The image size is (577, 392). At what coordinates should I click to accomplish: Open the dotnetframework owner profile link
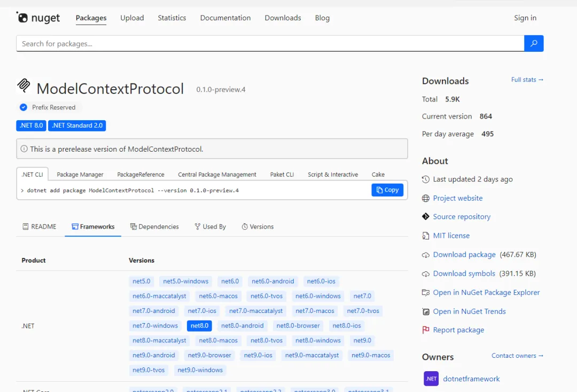coord(471,379)
